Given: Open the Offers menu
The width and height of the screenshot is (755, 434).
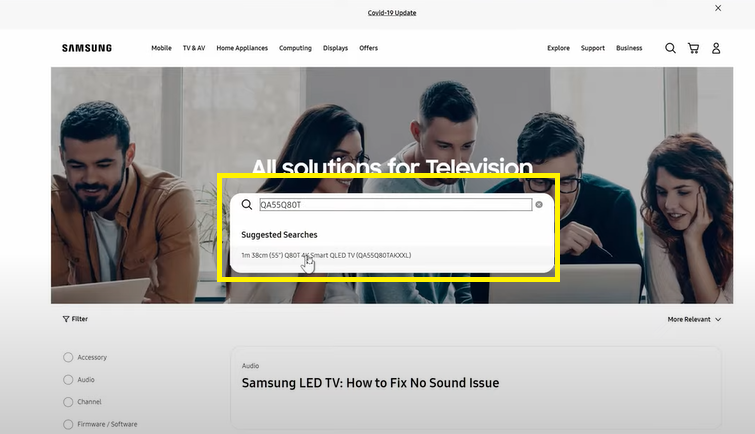Looking at the screenshot, I should [368, 48].
